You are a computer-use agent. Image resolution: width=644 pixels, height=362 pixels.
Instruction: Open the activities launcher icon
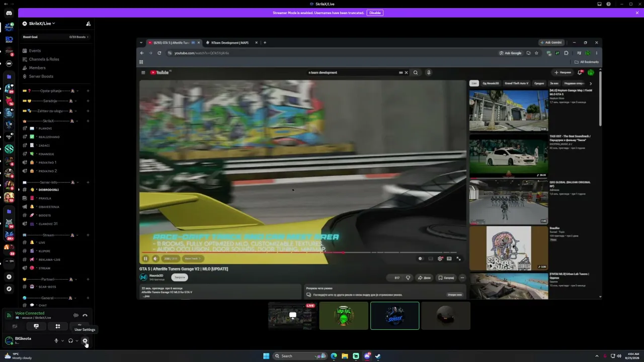pos(58,326)
